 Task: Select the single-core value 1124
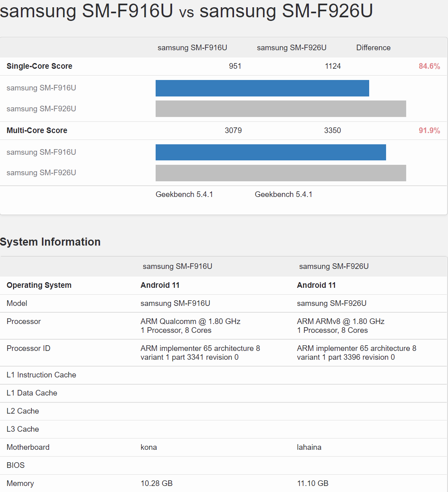(333, 66)
